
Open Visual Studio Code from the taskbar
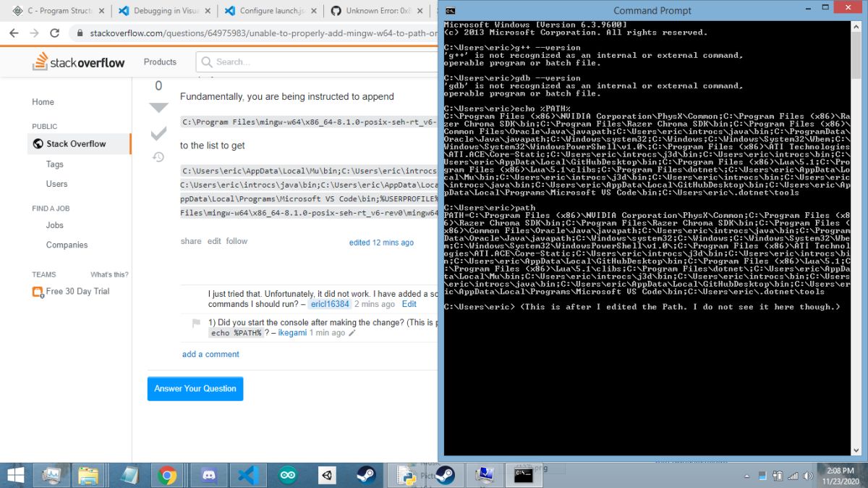coord(248,476)
